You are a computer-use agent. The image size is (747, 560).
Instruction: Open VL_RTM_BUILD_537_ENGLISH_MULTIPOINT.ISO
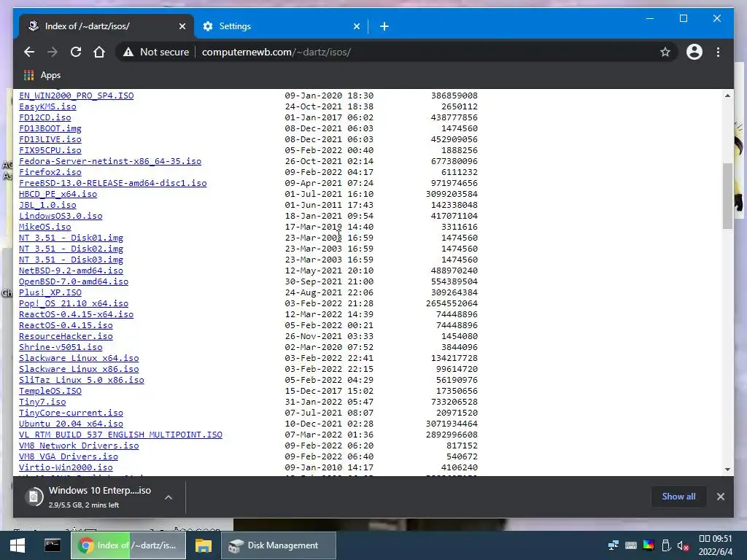(120, 435)
